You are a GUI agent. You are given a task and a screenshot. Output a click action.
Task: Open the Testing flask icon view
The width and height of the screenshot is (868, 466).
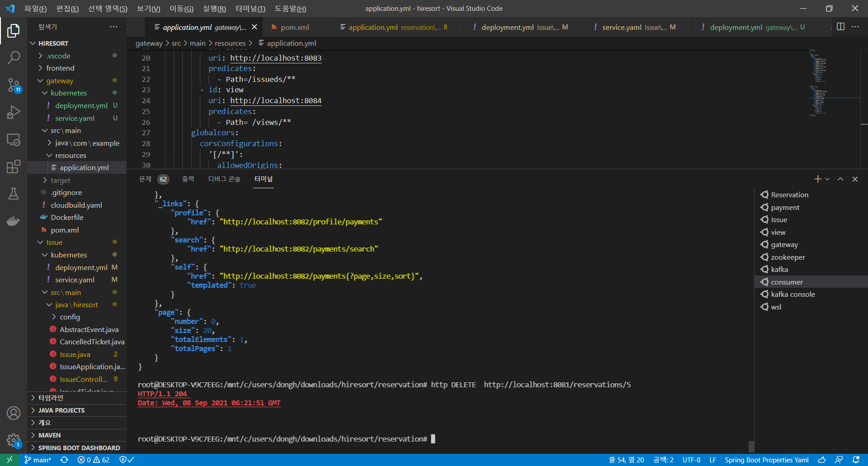tap(14, 194)
